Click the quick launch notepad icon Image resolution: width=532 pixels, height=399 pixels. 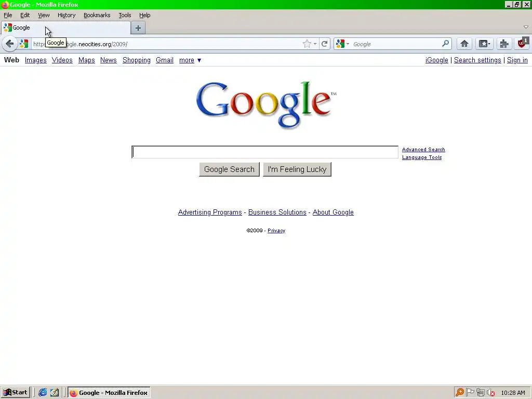tap(54, 393)
